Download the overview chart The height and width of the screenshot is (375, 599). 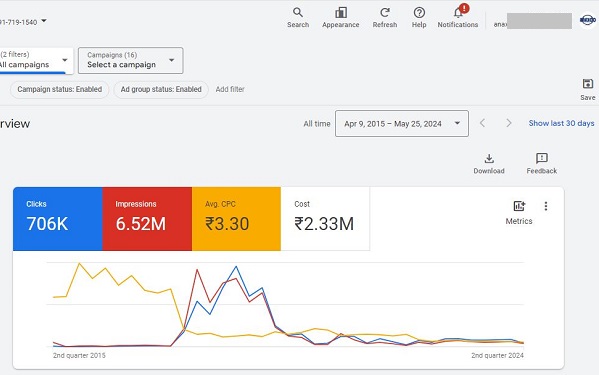489,164
